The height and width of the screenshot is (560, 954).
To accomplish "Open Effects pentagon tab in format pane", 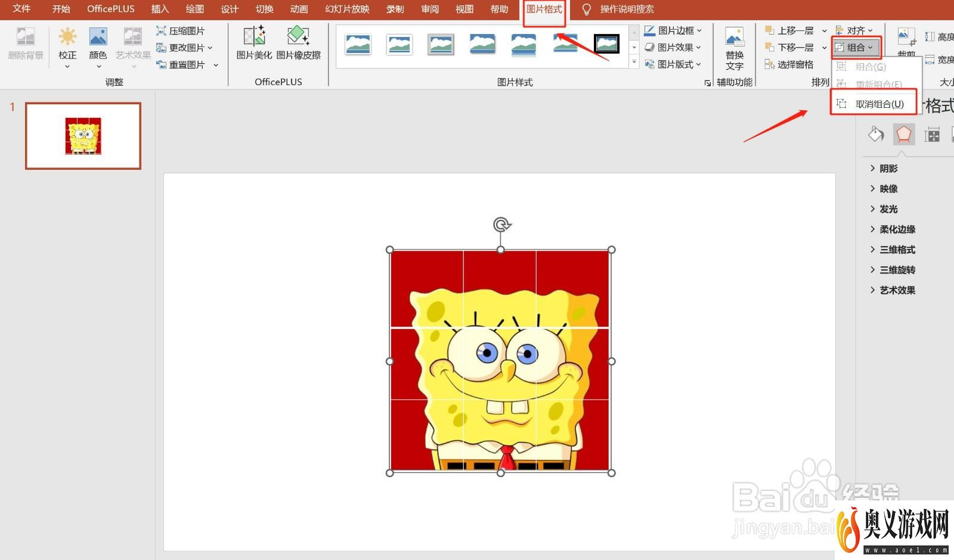I will click(x=904, y=134).
